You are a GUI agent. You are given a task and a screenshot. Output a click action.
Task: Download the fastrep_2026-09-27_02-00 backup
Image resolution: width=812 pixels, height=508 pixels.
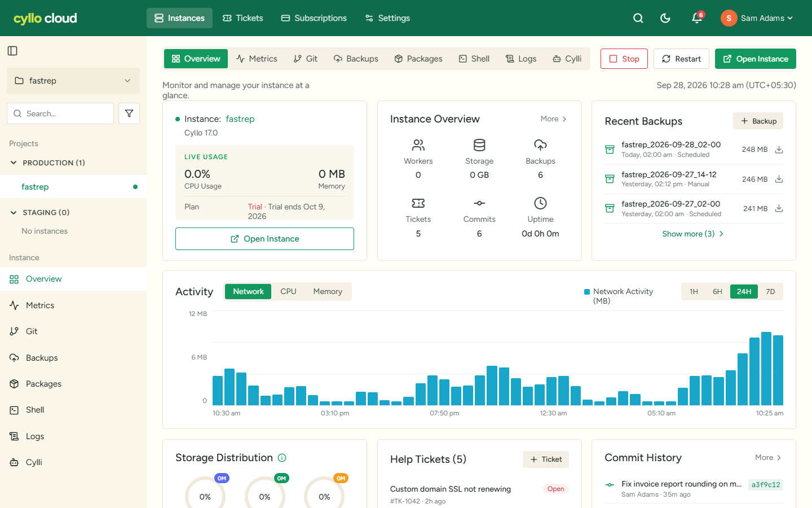[779, 208]
